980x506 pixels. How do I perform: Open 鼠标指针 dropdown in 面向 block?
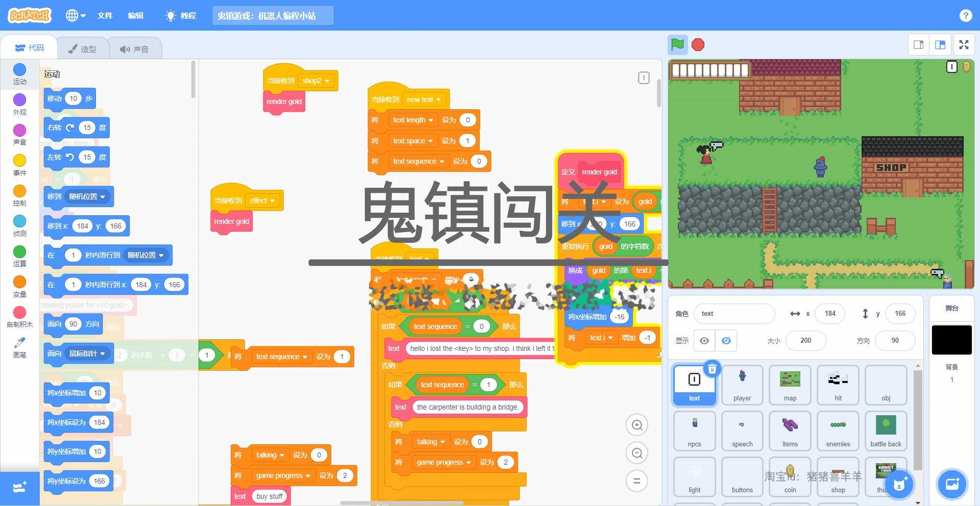(x=87, y=353)
